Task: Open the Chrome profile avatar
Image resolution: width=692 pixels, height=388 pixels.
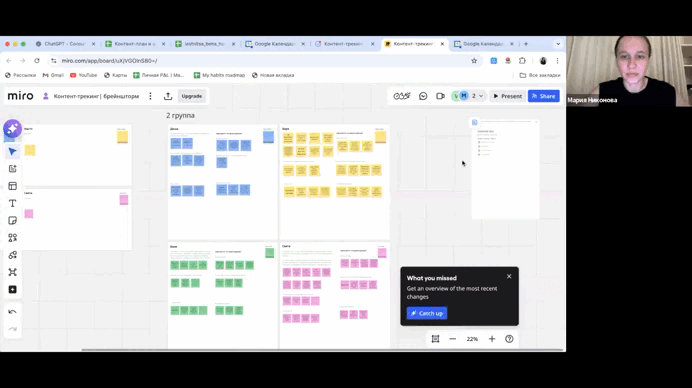Action: pyautogui.click(x=543, y=60)
